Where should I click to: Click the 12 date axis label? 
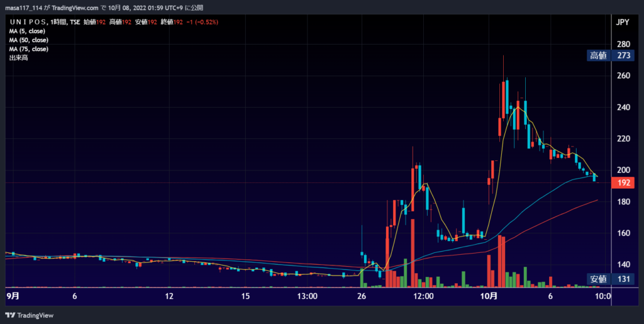[x=169, y=296]
